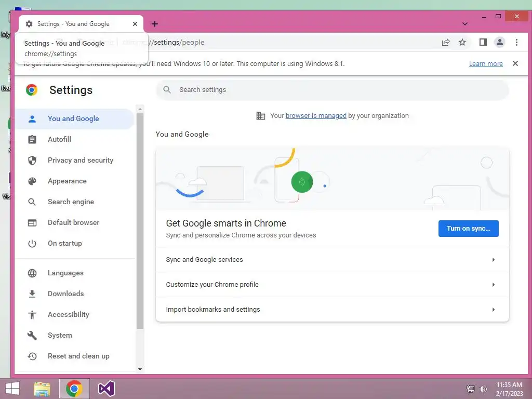Click the sidebar scrollbar thumb
The width and height of the screenshot is (532, 399).
(140, 221)
